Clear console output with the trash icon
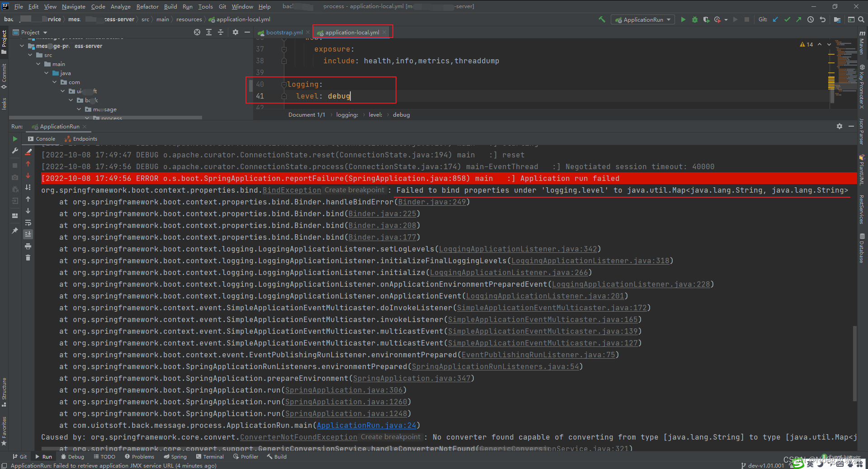Image resolution: width=868 pixels, height=469 pixels. (x=28, y=257)
